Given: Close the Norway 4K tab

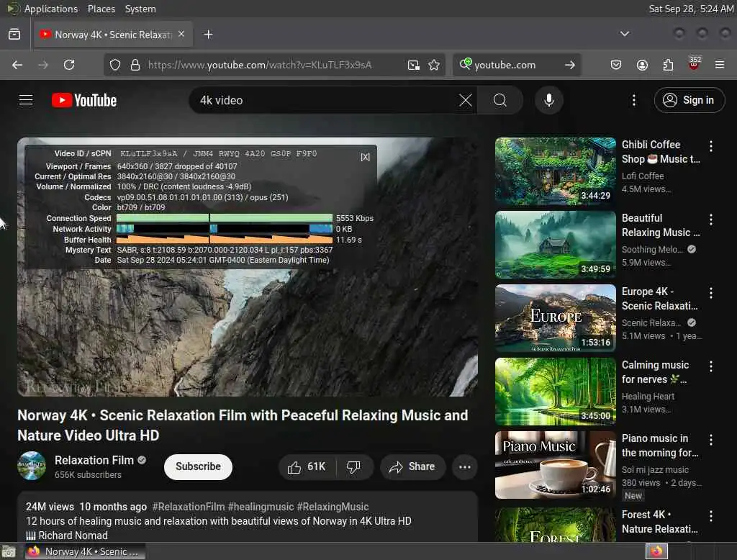Looking at the screenshot, I should 181,35.
